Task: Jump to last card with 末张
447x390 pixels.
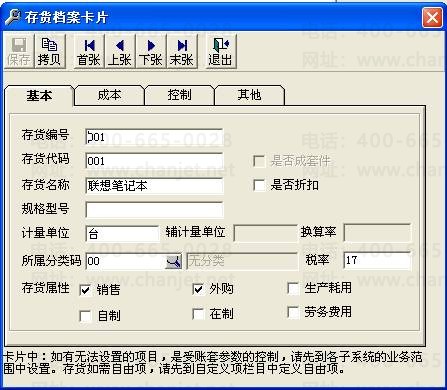Action: (182, 52)
